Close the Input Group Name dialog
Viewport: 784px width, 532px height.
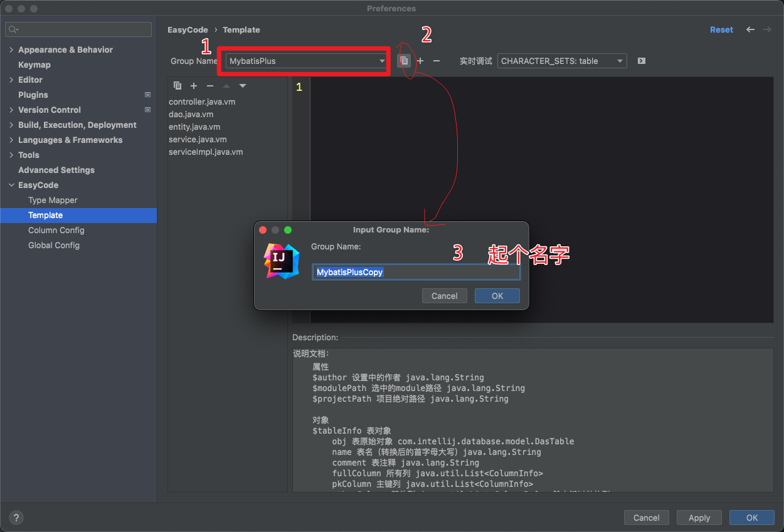pos(263,230)
